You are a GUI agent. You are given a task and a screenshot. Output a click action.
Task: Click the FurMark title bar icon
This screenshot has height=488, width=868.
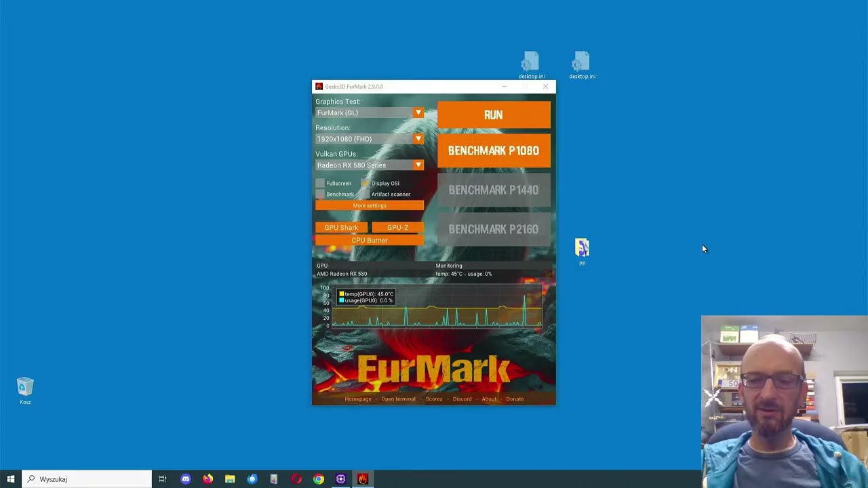319,87
